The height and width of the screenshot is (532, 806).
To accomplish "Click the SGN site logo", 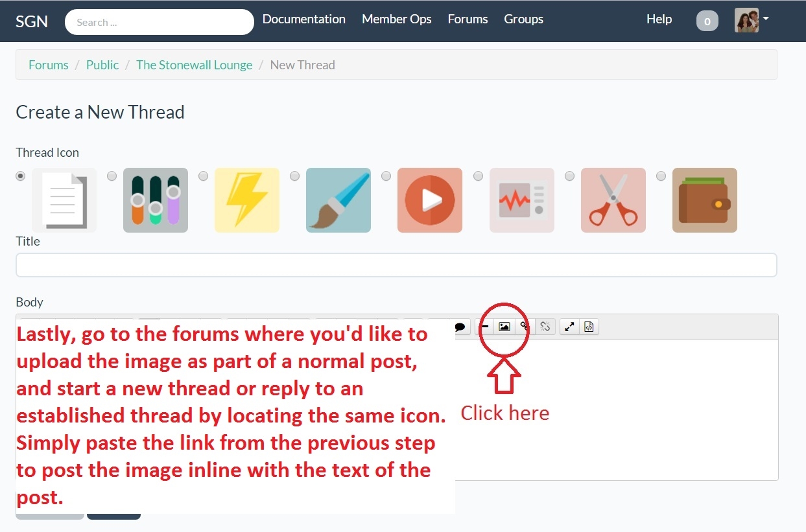I will 32,21.
